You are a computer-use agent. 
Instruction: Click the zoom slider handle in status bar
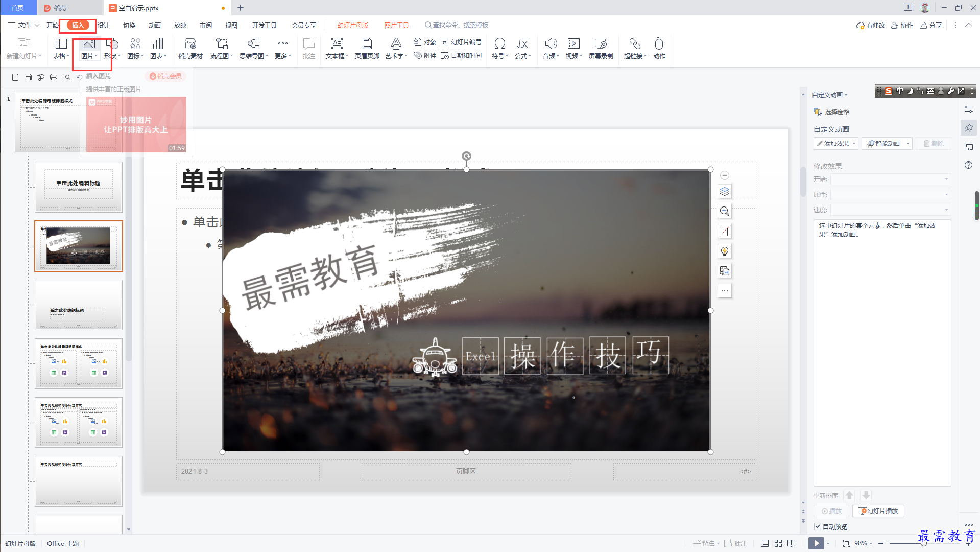tap(924, 543)
